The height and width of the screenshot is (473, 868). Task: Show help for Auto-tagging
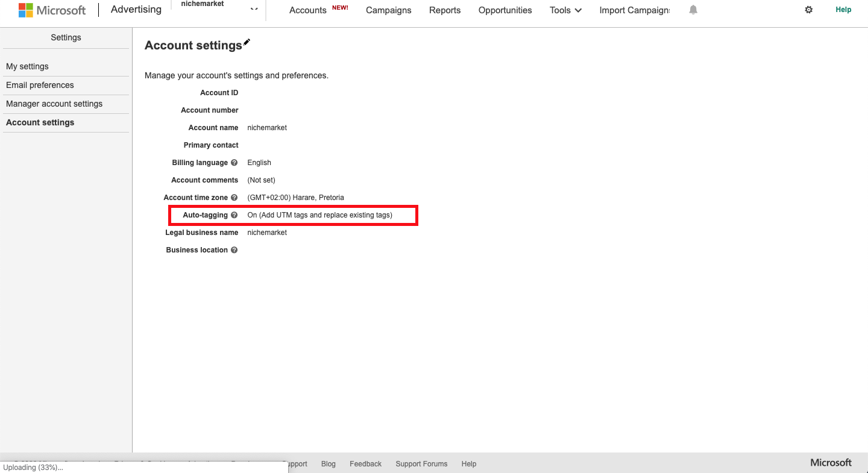click(234, 215)
